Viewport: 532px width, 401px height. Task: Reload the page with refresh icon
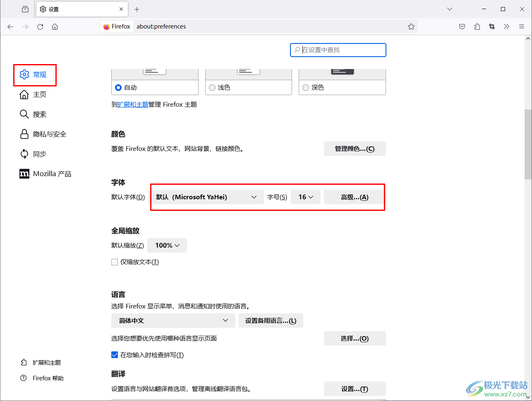tap(40, 26)
